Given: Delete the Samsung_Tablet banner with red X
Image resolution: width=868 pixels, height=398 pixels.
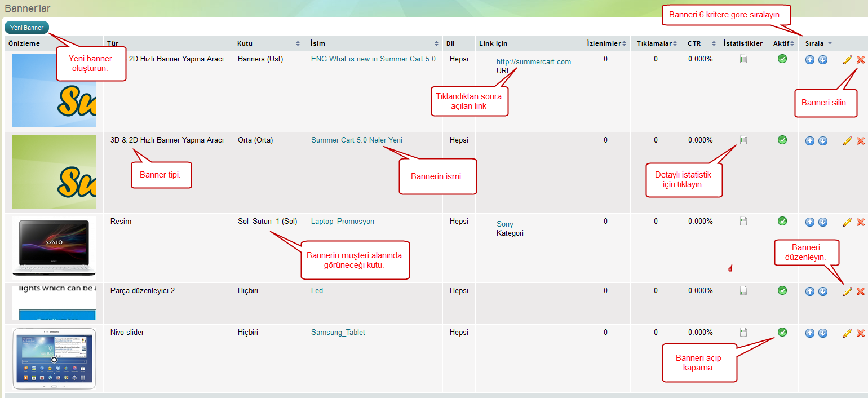Looking at the screenshot, I should (x=860, y=333).
